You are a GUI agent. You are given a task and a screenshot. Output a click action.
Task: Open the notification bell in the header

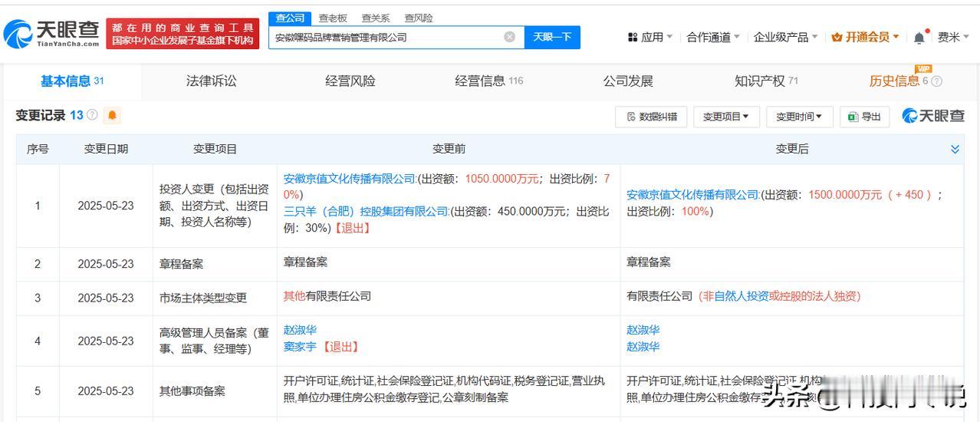point(919,37)
